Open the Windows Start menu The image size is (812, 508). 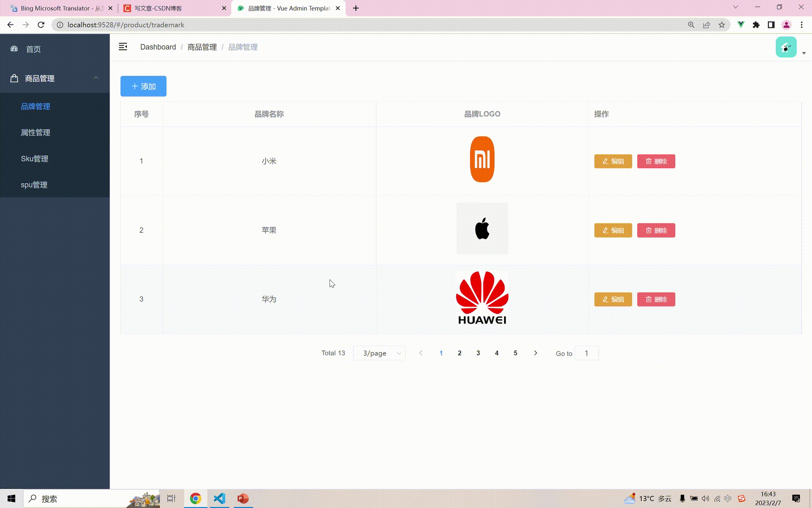(x=11, y=499)
